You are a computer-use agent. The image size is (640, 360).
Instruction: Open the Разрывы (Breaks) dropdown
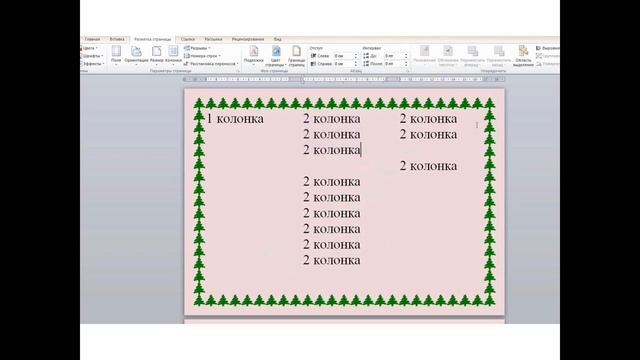click(x=198, y=48)
